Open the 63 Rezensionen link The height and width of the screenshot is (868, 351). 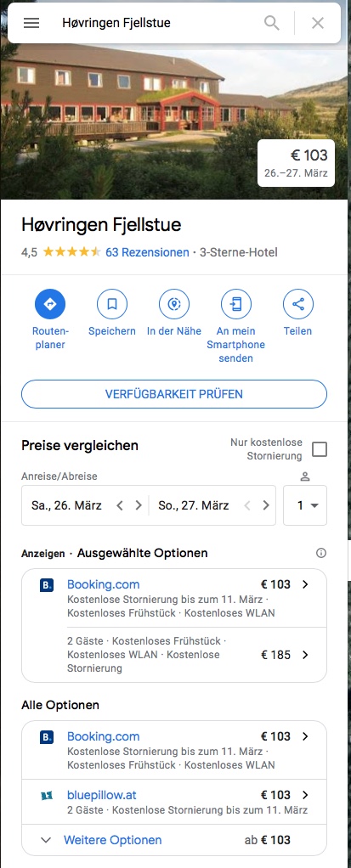[147, 252]
